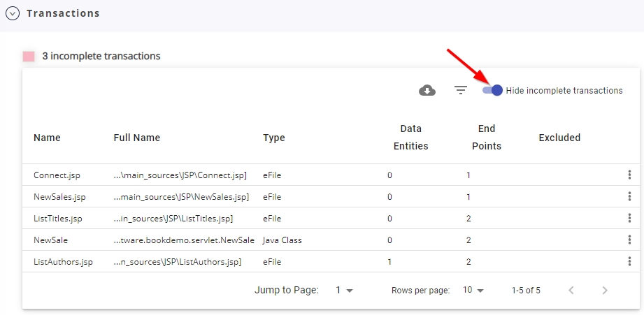644x315 pixels.
Task: Open more options for ListTitles.jsp row
Action: coord(629,218)
